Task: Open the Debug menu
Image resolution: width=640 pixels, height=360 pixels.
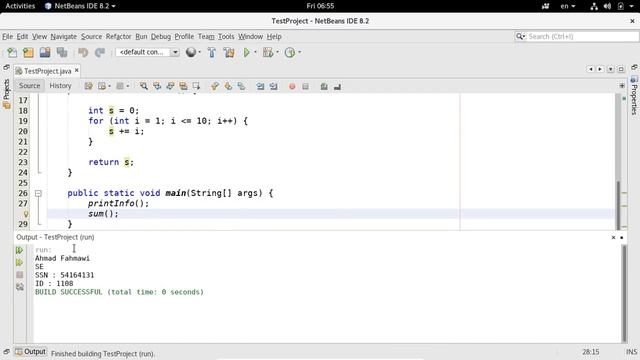Action: 161,36
